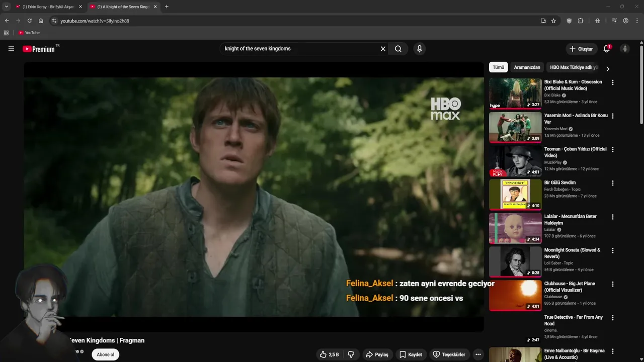
Task: View site information icon in address bar
Action: tap(54, 21)
